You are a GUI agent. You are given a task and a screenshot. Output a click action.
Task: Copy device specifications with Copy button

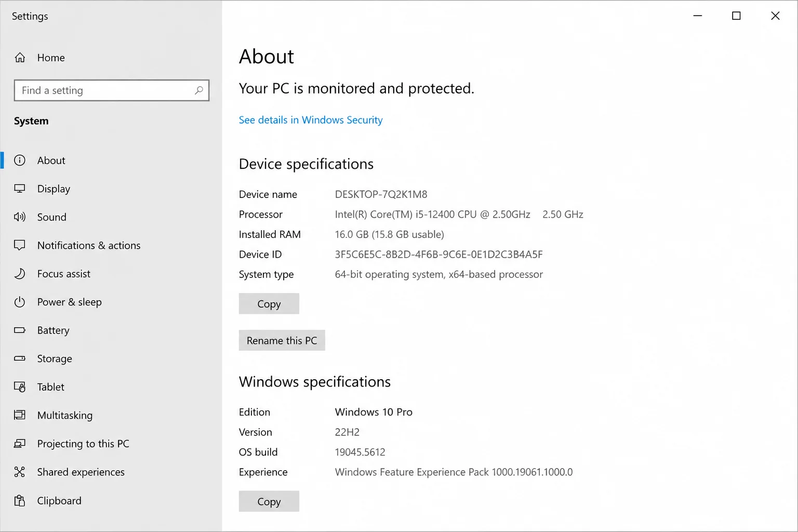click(269, 304)
